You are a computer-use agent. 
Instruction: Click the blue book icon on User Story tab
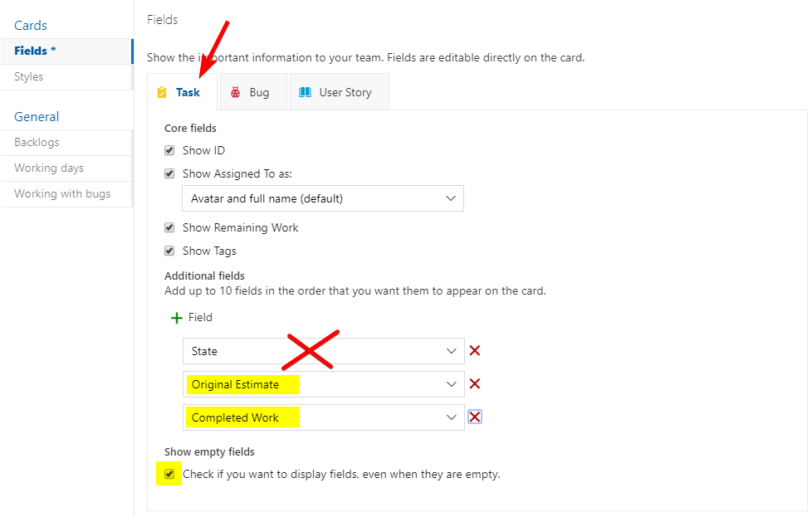pos(306,92)
